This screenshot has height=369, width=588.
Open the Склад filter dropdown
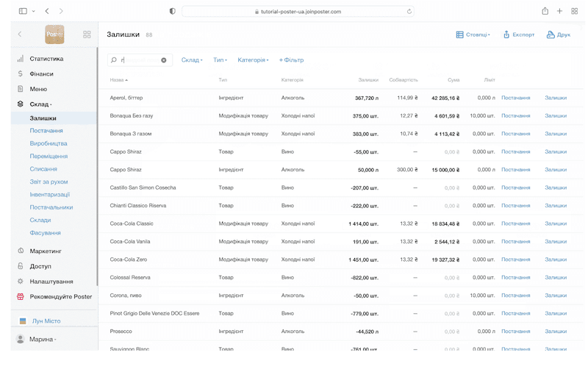pos(192,60)
